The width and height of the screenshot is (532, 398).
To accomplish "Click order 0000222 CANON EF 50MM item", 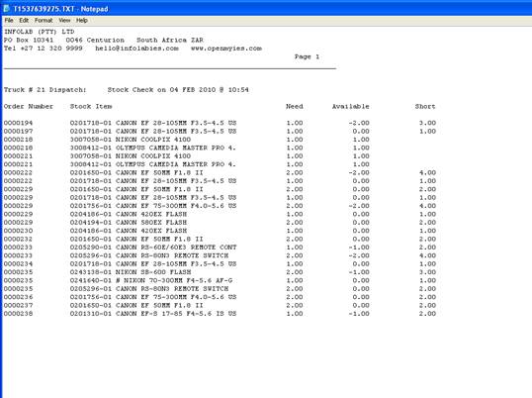I will point(136,172).
